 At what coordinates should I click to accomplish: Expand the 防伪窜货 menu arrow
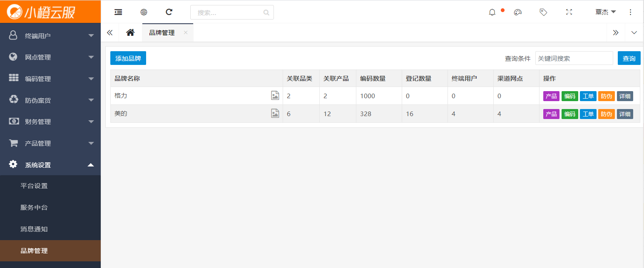pyautogui.click(x=91, y=100)
